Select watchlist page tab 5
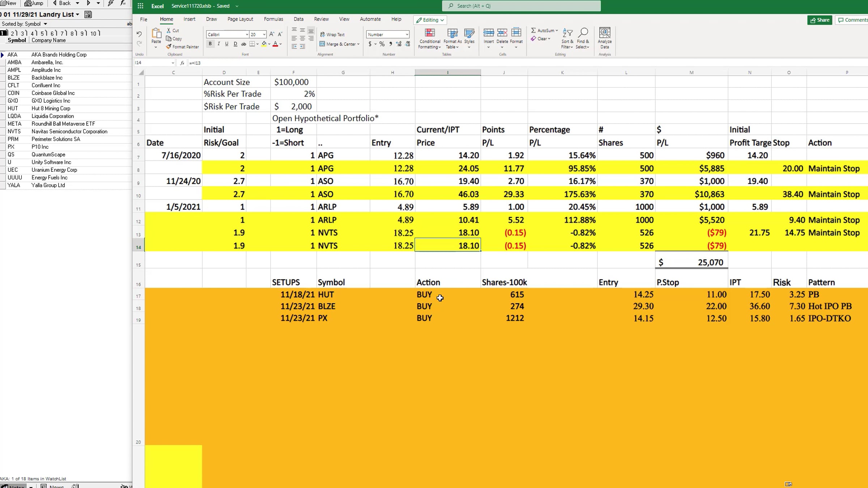 (43, 33)
